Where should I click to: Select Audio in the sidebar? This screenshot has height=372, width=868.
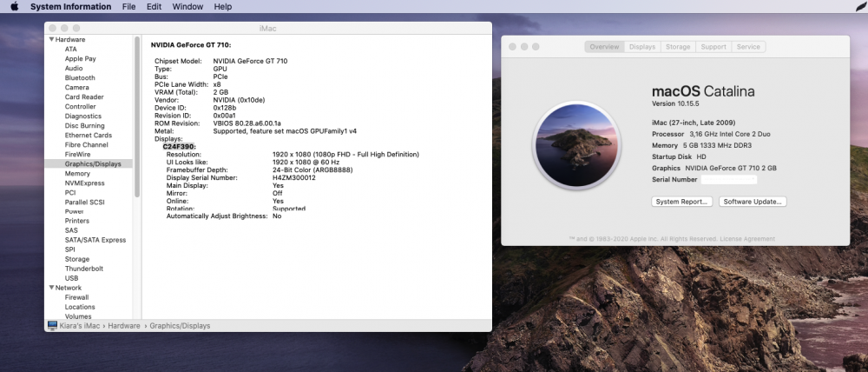[74, 68]
